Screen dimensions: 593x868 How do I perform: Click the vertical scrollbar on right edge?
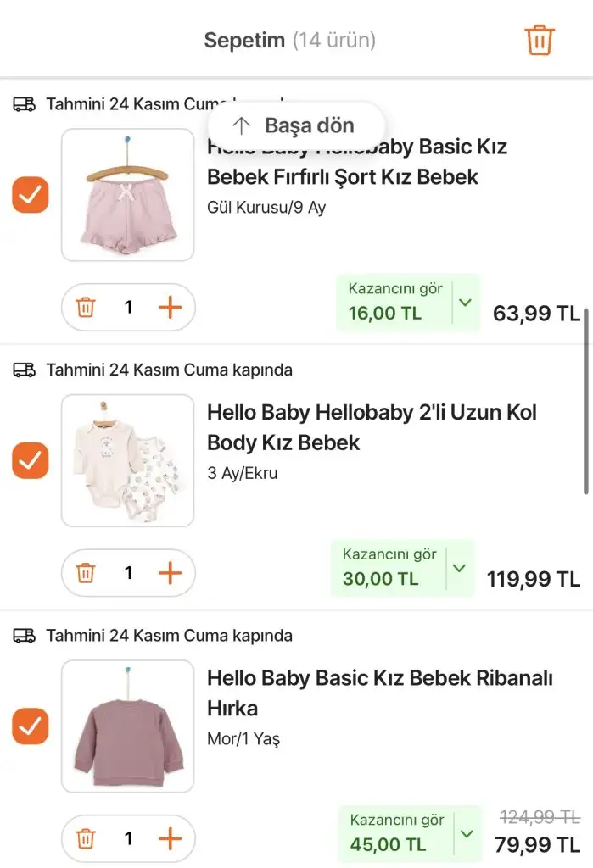[585, 401]
